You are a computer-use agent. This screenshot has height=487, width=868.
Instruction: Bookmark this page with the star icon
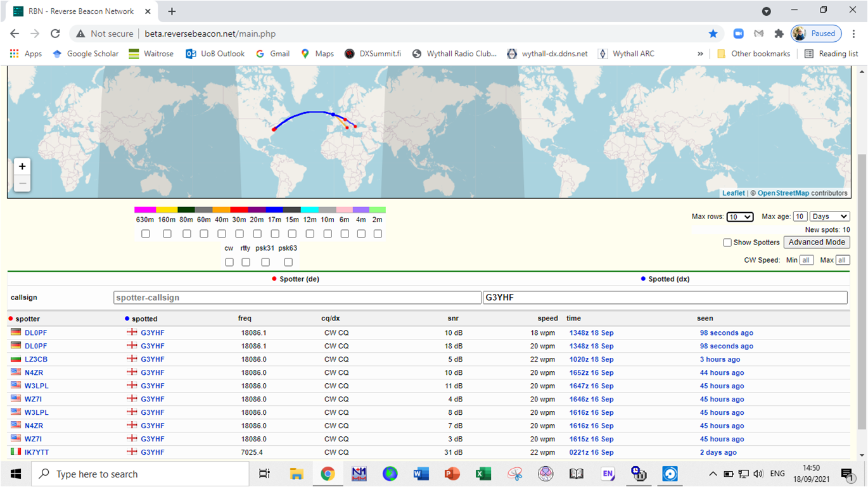(713, 34)
